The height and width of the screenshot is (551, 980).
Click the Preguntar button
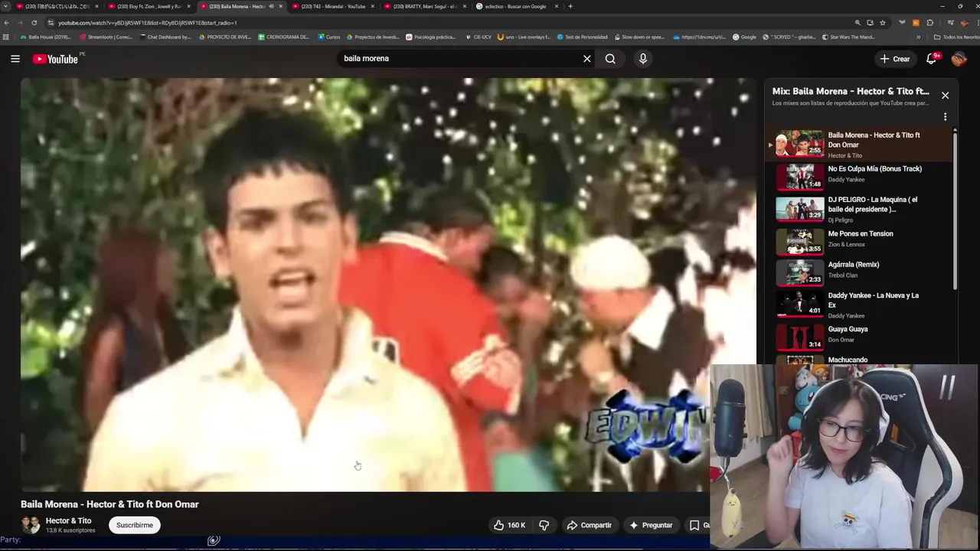coord(651,525)
